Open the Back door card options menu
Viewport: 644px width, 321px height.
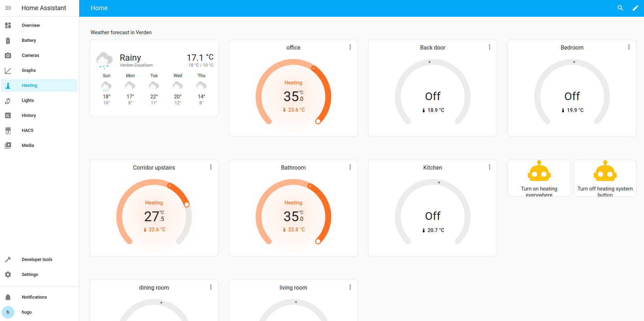(489, 47)
